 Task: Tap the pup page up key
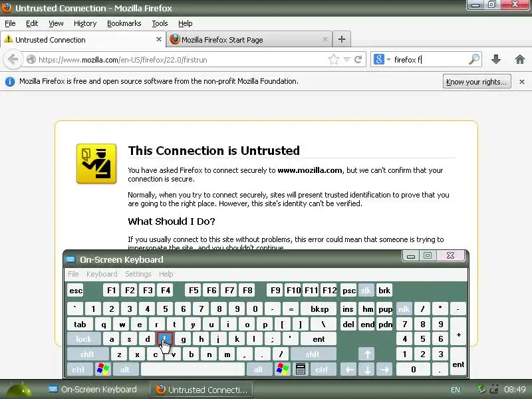(385, 309)
